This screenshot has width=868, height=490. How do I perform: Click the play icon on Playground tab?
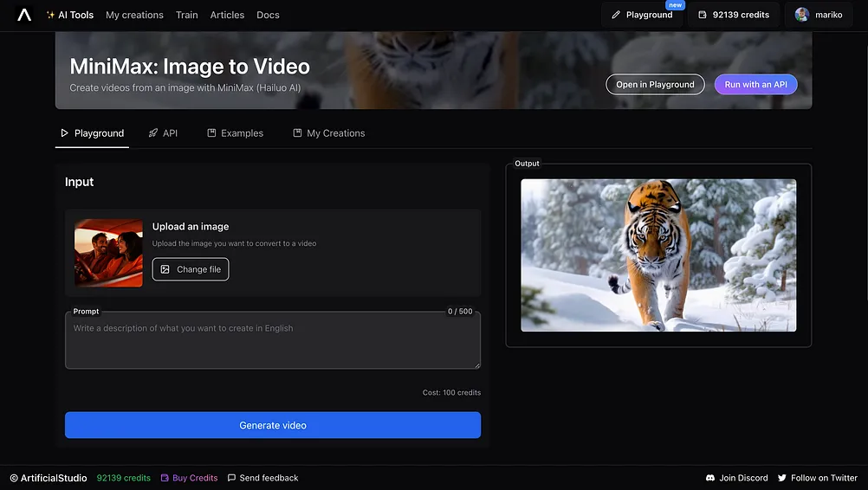64,133
